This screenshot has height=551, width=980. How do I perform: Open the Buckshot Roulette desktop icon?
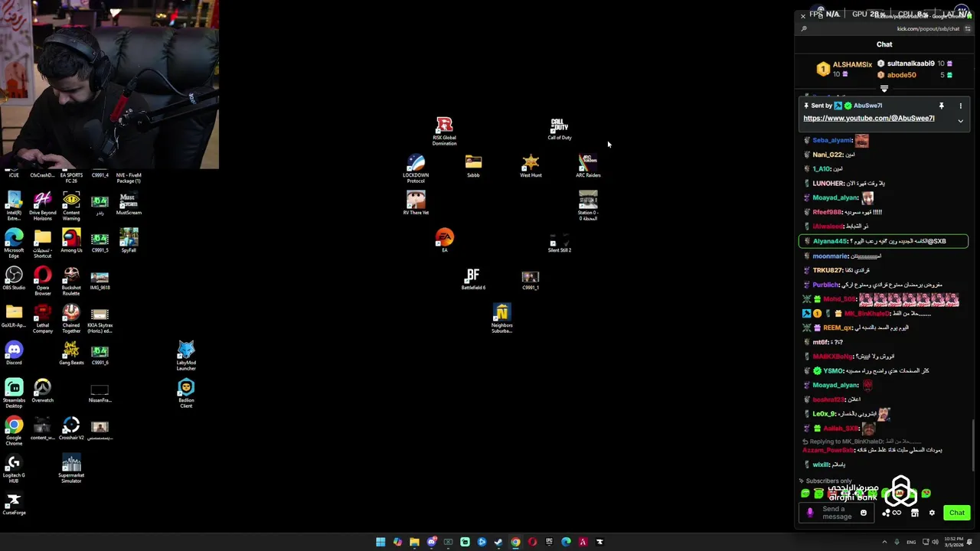pyautogui.click(x=71, y=281)
